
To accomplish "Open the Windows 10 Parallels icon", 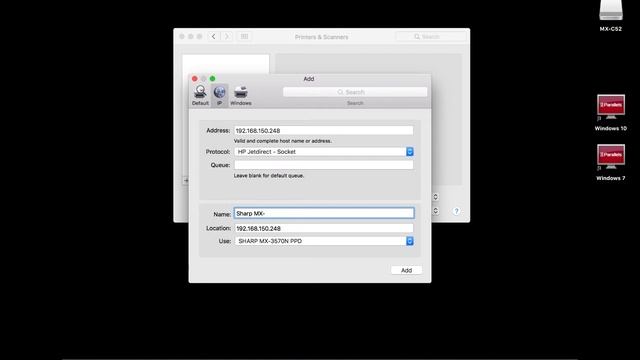I will [611, 113].
